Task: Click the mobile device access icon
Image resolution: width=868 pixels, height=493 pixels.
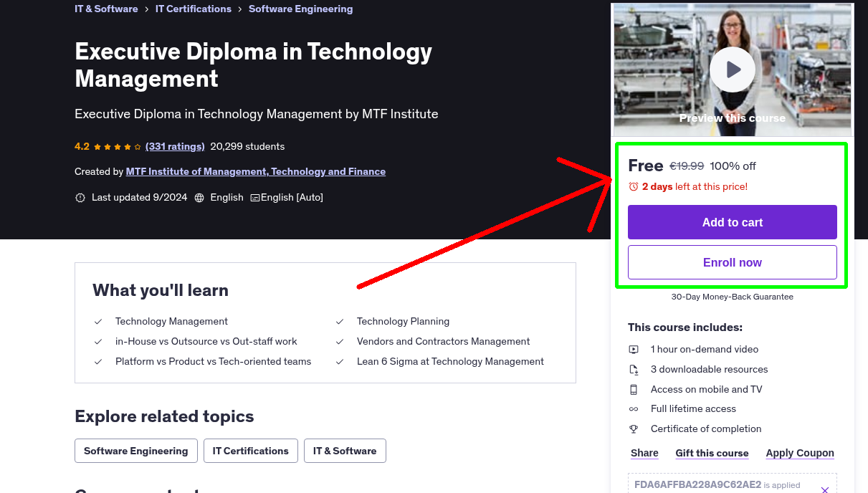Action: coord(634,390)
